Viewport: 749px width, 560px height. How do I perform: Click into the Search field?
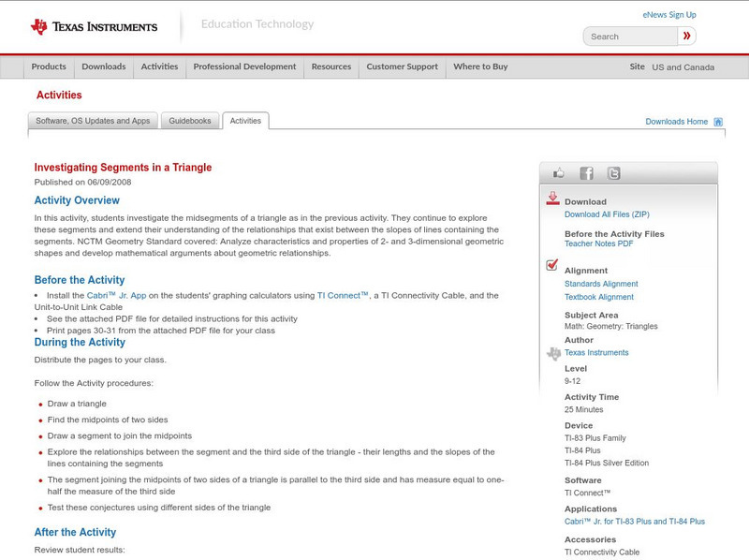(x=630, y=37)
